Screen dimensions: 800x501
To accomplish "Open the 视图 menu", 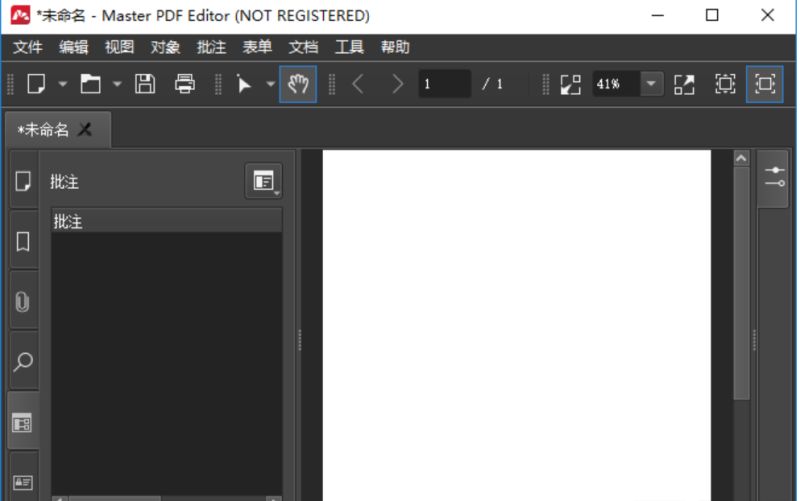I will [119, 47].
